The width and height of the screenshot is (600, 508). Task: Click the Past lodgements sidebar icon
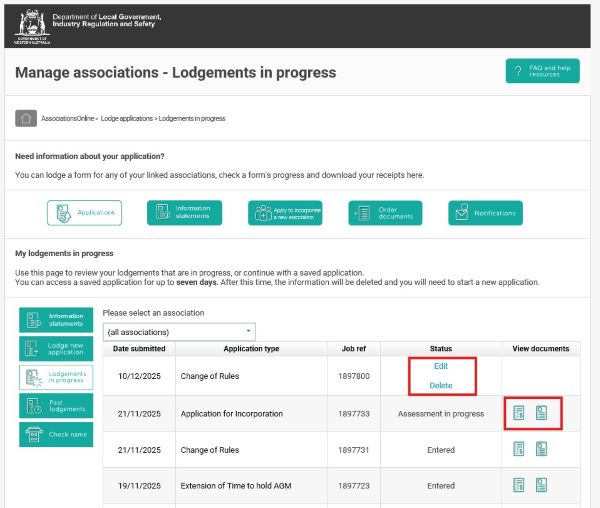click(34, 406)
